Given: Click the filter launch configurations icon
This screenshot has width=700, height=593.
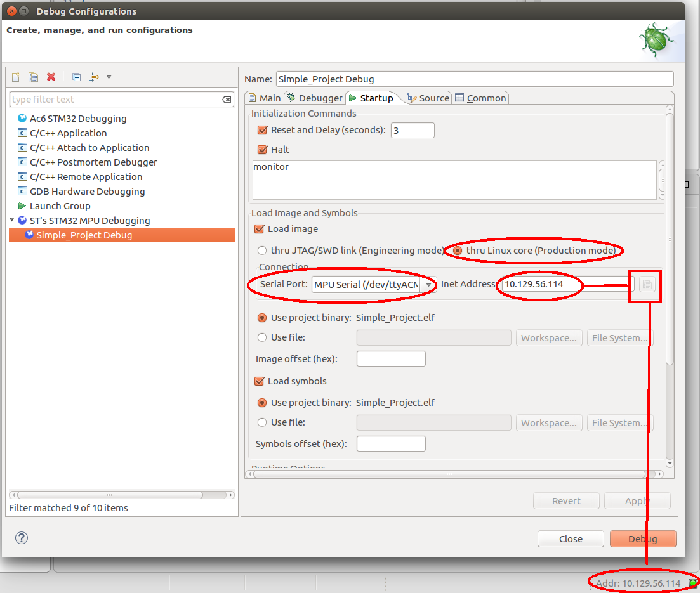Looking at the screenshot, I should click(94, 77).
